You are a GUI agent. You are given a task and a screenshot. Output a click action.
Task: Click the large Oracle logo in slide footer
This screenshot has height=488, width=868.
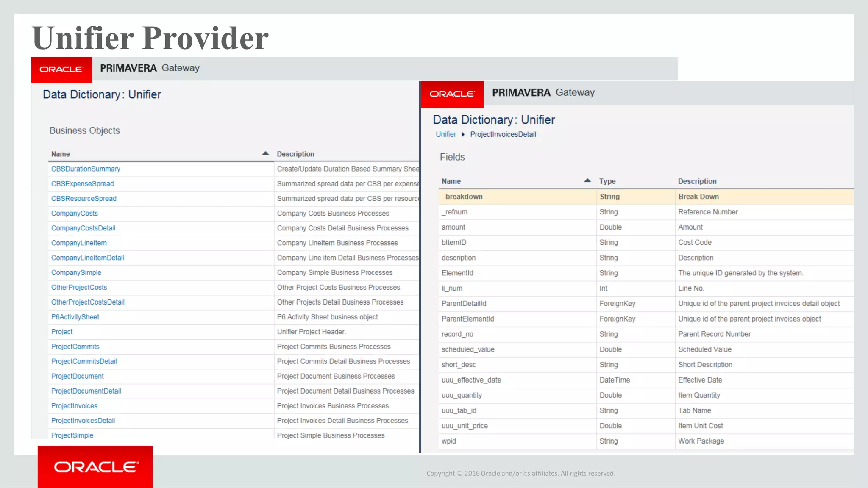[95, 467]
